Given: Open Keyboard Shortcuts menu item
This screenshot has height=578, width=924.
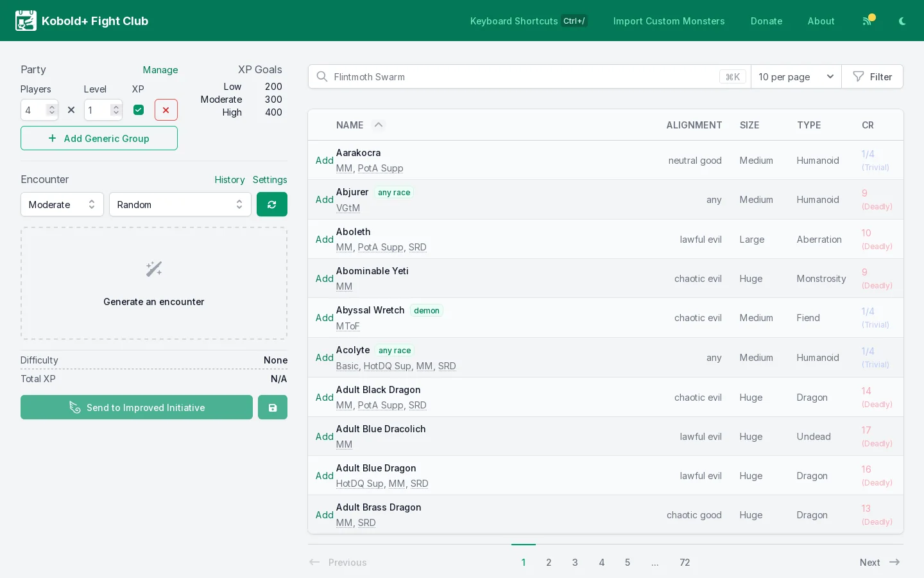Looking at the screenshot, I should 529,21.
